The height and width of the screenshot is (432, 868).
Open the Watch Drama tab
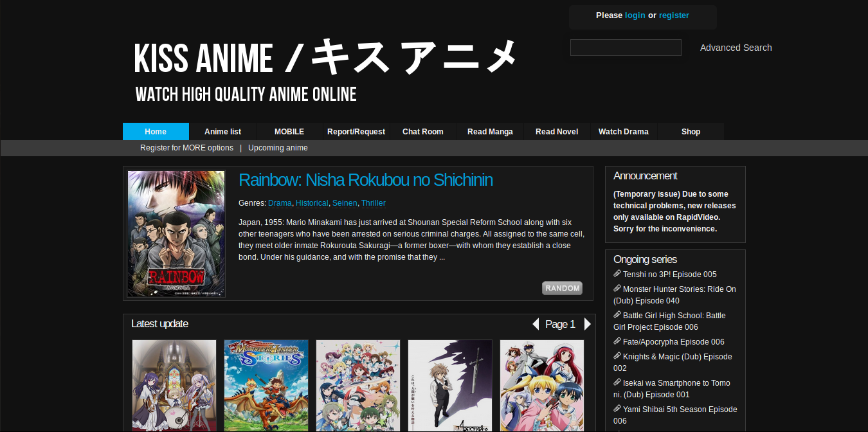tap(624, 131)
